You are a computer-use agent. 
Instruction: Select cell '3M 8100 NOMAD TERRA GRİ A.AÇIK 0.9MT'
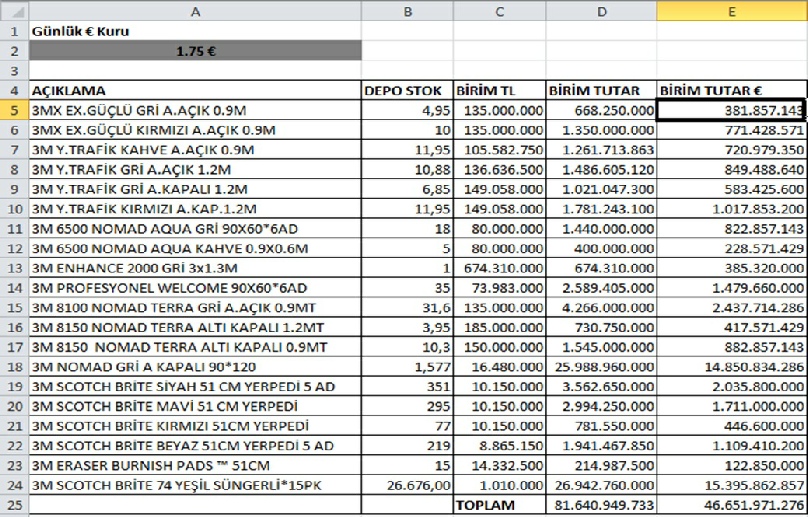tap(195, 308)
